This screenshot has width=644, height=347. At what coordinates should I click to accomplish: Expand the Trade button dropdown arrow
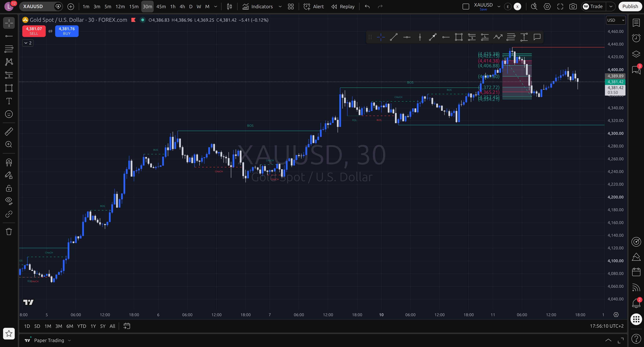point(610,7)
